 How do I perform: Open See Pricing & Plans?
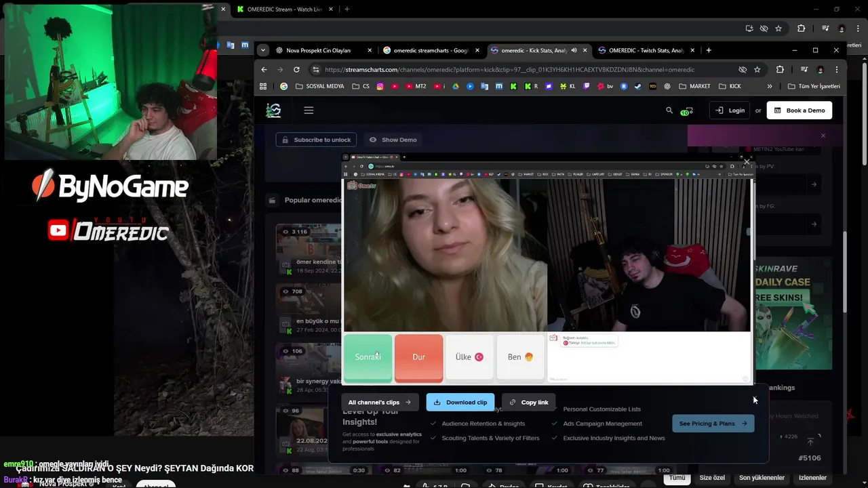713,424
